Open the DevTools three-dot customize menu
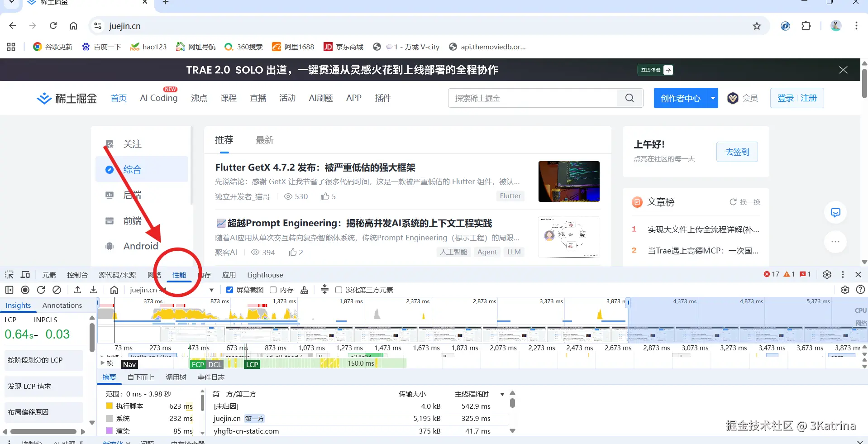Viewport: 868px width, 444px height. click(843, 274)
